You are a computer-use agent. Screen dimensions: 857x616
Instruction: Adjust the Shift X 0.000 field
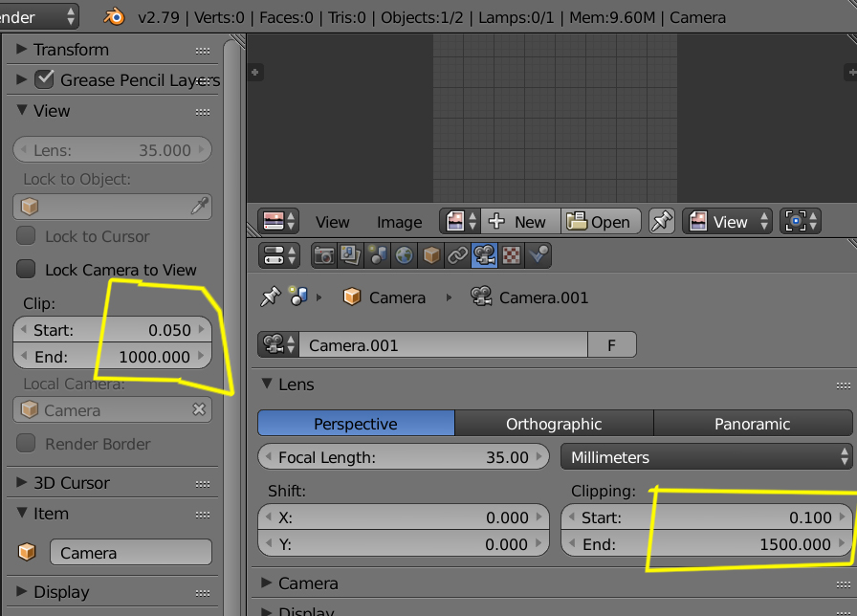tap(404, 517)
